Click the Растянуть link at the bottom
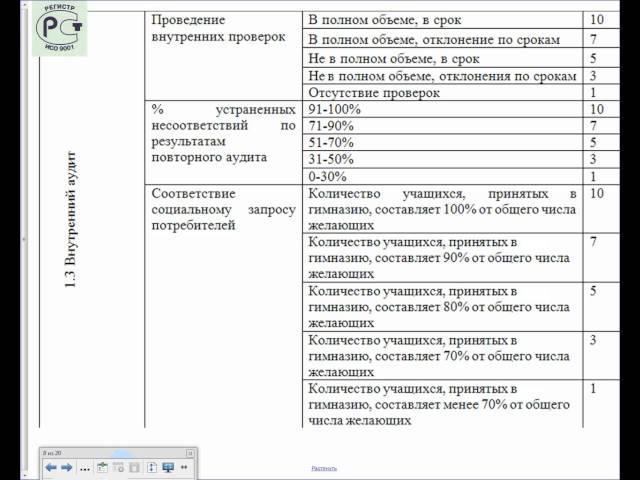Viewport: 640px width, 480px height. (324, 467)
